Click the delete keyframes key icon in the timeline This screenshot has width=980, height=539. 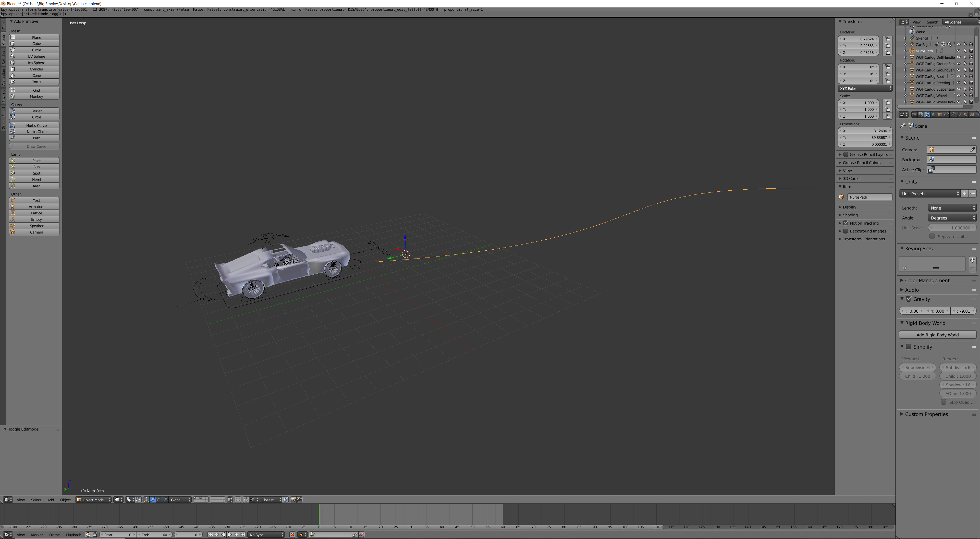pos(362,535)
